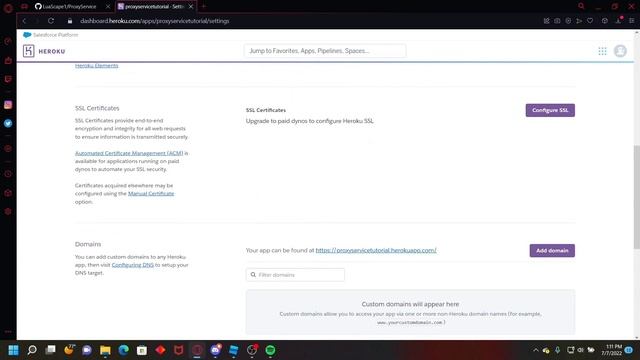This screenshot has height=360, width=640.
Task: Open Instagram in the Opera sidebar
Action: [8, 105]
